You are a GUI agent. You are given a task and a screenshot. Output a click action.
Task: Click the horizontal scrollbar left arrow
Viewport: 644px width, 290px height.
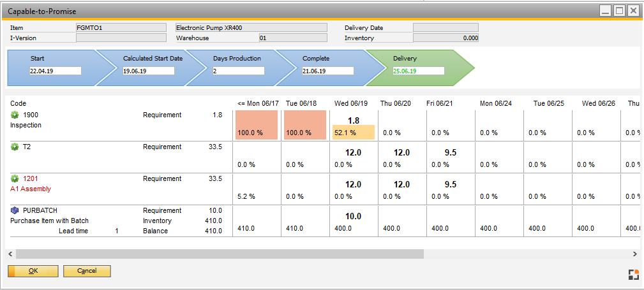pos(11,254)
